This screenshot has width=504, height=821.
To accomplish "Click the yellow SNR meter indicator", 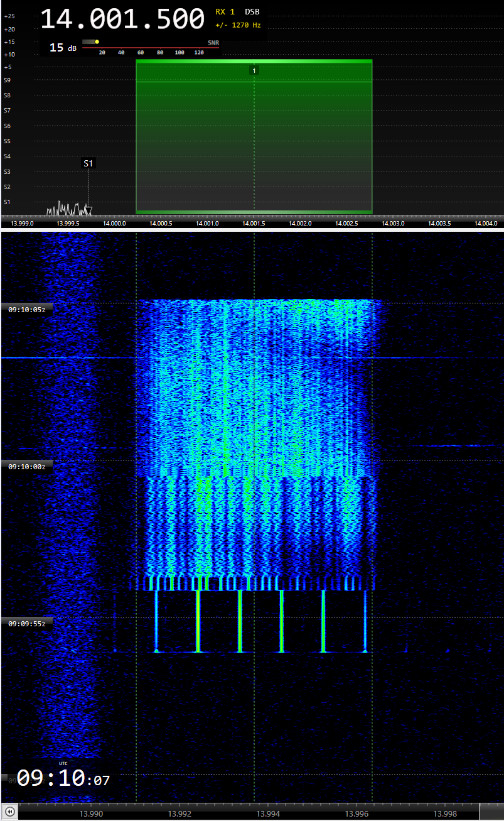I will coord(97,42).
